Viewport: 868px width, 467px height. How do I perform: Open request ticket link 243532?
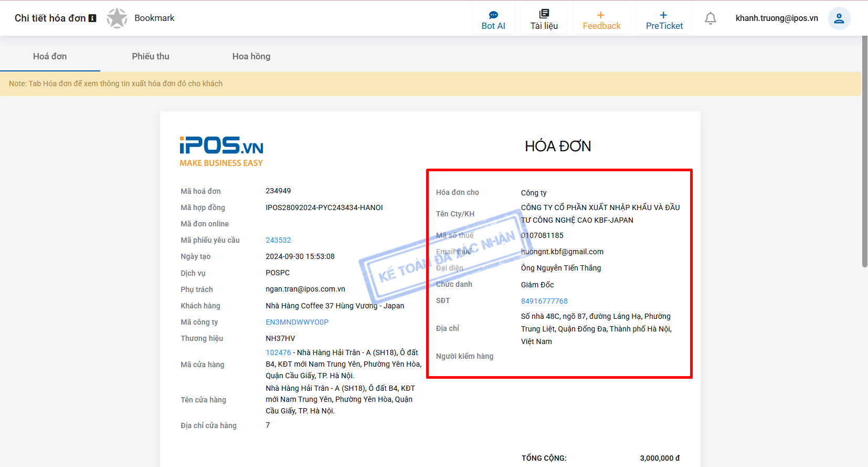[x=278, y=240]
